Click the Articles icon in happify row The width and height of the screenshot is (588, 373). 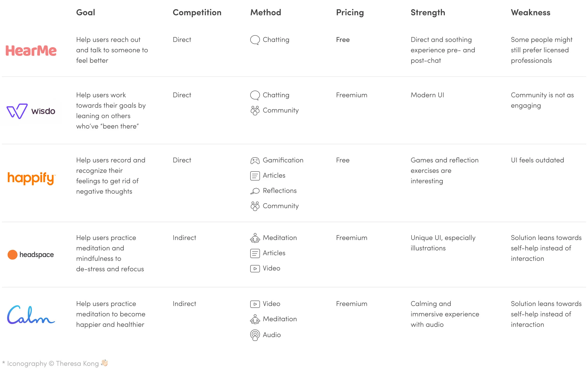pyautogui.click(x=255, y=176)
